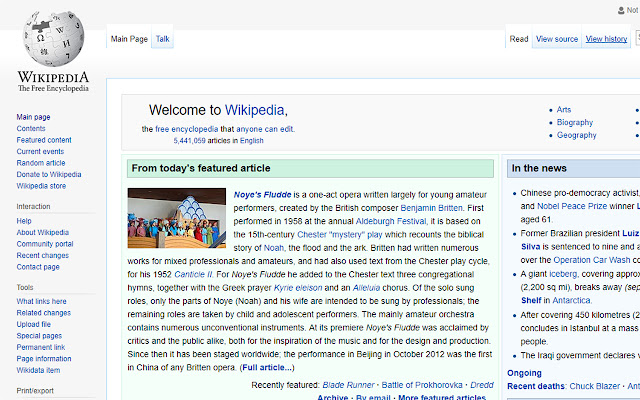This screenshot has height=400, width=640.
Task: Click Upload file
Action: click(34, 324)
